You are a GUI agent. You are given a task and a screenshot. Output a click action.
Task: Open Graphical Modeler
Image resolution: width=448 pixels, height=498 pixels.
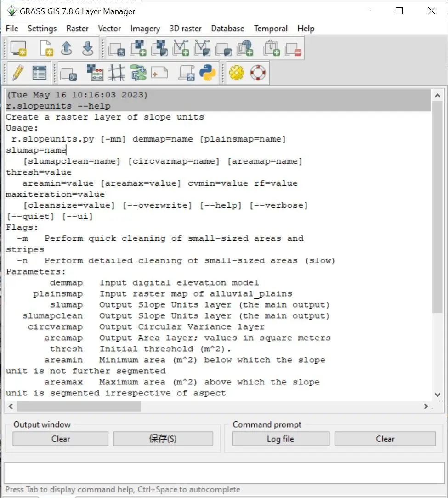[x=138, y=73]
